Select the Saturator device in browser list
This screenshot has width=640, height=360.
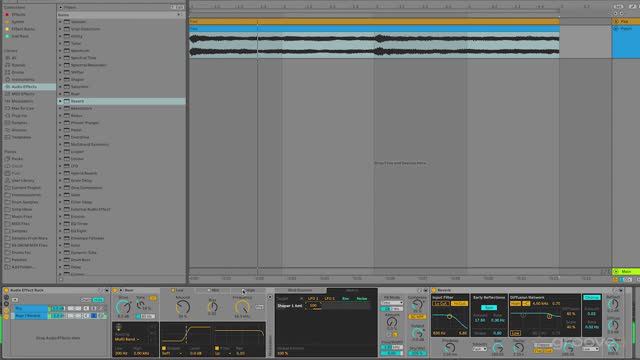tap(79, 87)
